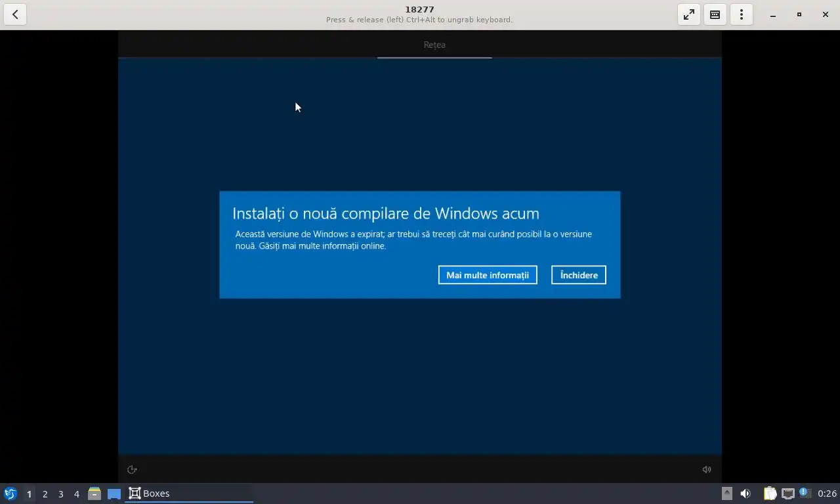
Task: Open the system volume tray icon
Action: (x=745, y=493)
